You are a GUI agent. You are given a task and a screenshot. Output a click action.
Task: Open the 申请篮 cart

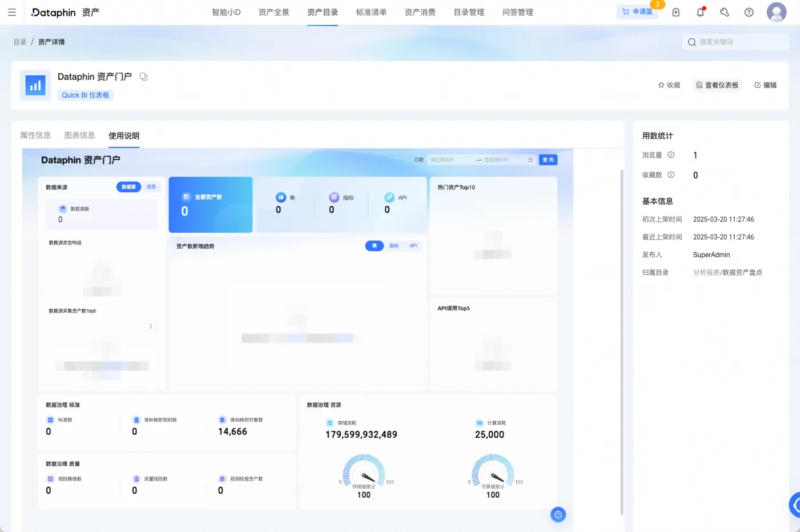pyautogui.click(x=637, y=12)
